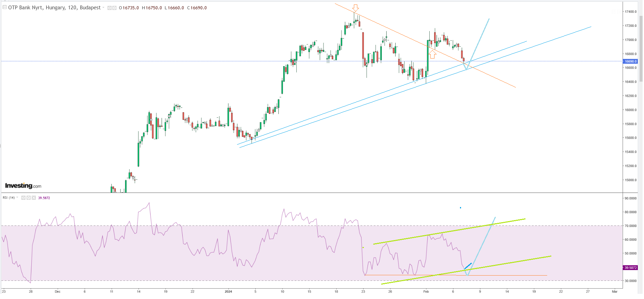Select the down arrow marker at the price peak
Screen dimensions: 644x299
(x=356, y=8)
